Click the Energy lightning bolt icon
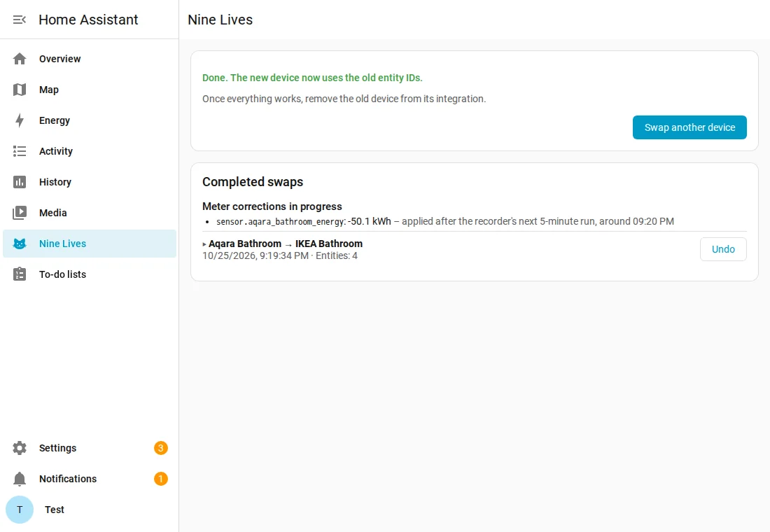 coord(20,120)
